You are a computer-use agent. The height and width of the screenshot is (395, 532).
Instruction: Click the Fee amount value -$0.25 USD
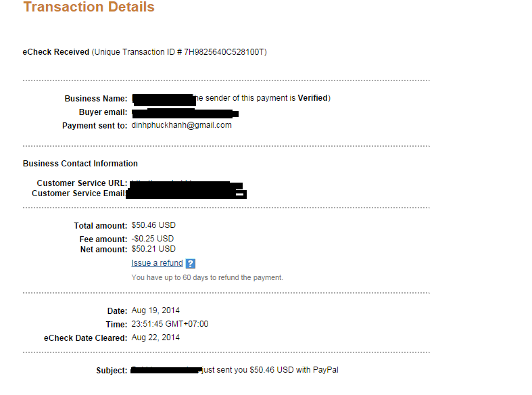[x=152, y=239]
